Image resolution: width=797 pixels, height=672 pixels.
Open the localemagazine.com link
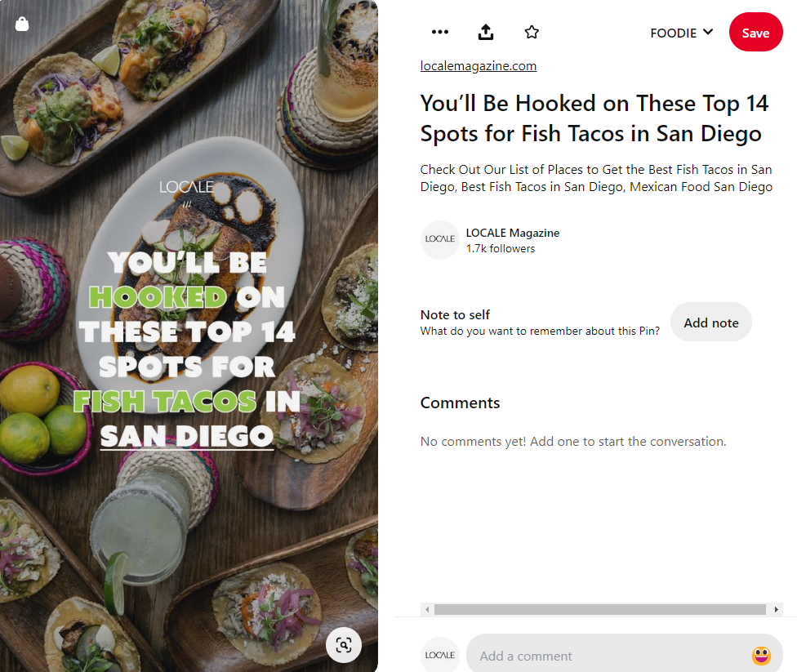pyautogui.click(x=479, y=65)
